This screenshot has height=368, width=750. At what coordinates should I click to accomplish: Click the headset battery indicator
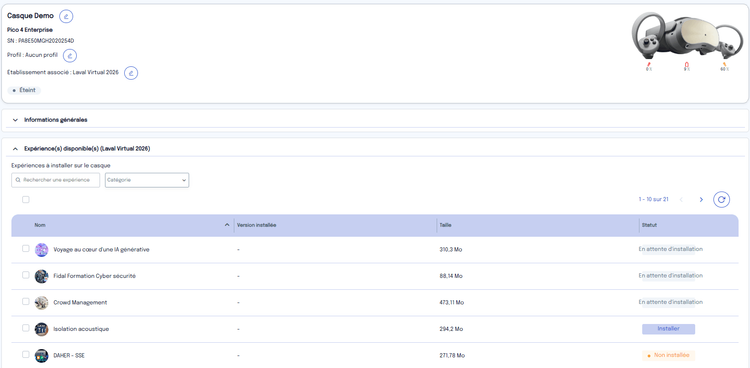(x=686, y=67)
